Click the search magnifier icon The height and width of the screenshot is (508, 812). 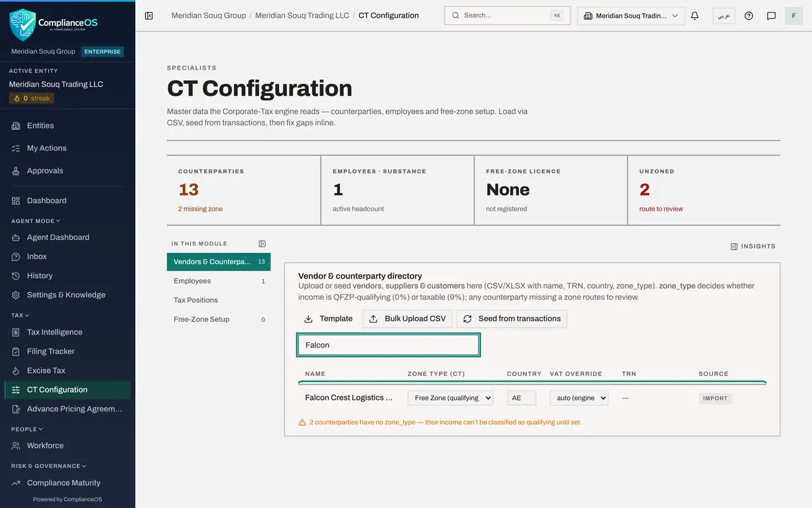[x=455, y=15]
